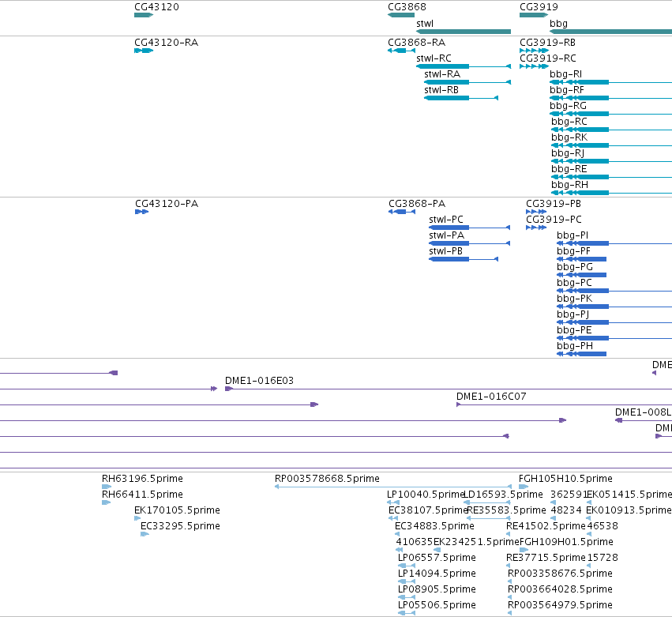
Task: Click EST LP06557.5prime
Action: [x=407, y=566]
